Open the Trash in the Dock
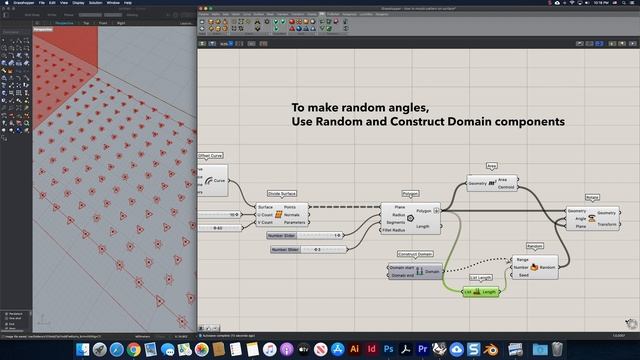The height and width of the screenshot is (360, 640). (557, 349)
